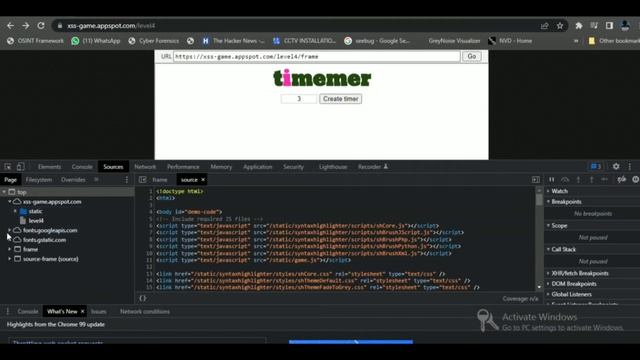The width and height of the screenshot is (640, 360).
Task: Close the What's New drawer tab
Action: tap(82, 311)
